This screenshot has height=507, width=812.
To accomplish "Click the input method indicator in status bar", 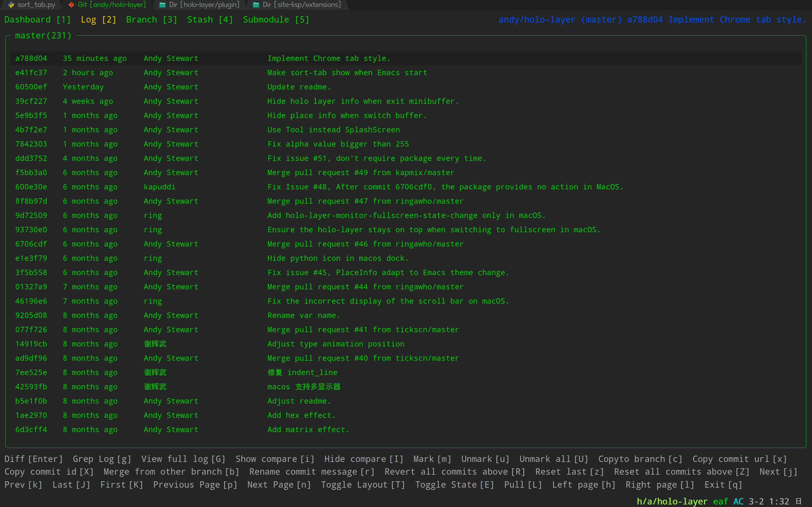I will coord(799,501).
